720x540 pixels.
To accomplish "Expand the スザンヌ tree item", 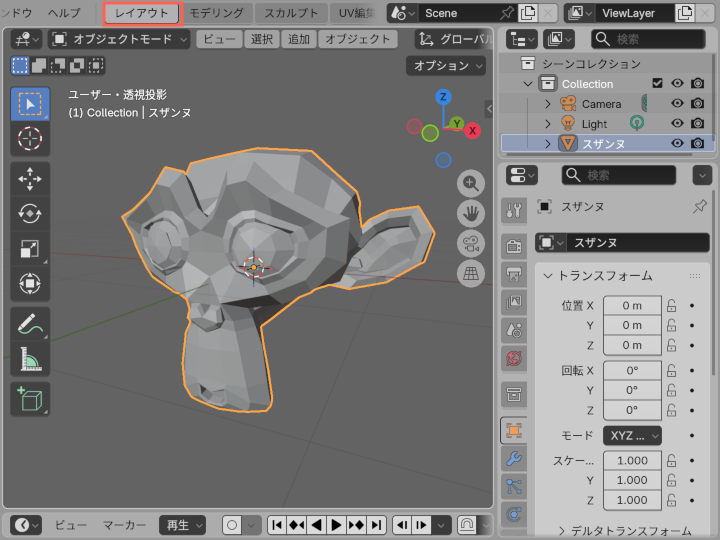I will (547, 144).
